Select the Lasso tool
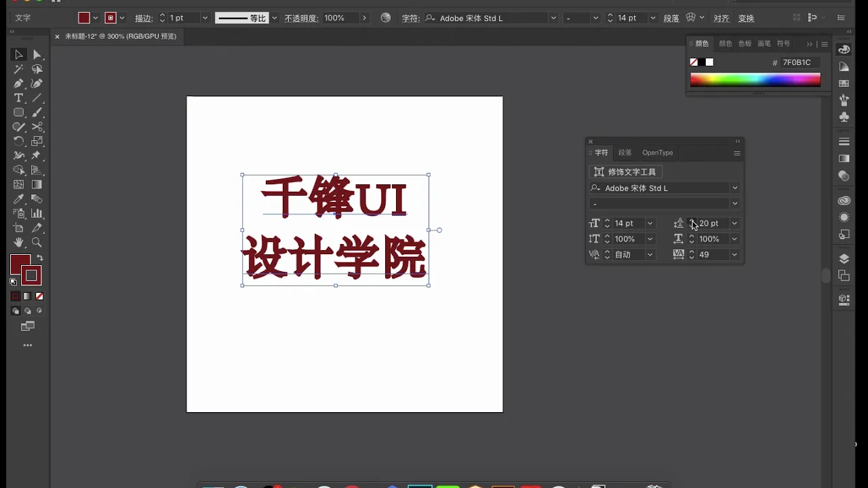 tap(37, 69)
